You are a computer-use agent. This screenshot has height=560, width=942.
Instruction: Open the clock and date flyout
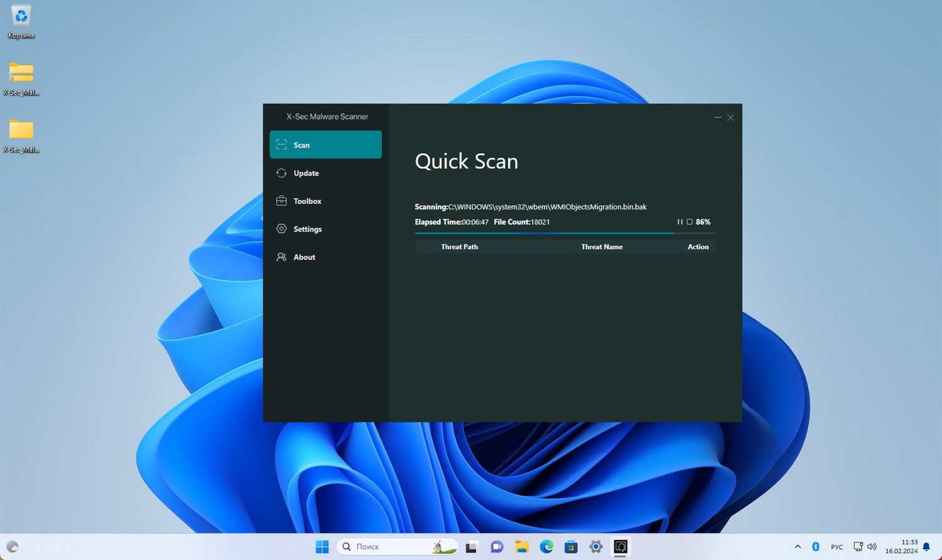(902, 547)
